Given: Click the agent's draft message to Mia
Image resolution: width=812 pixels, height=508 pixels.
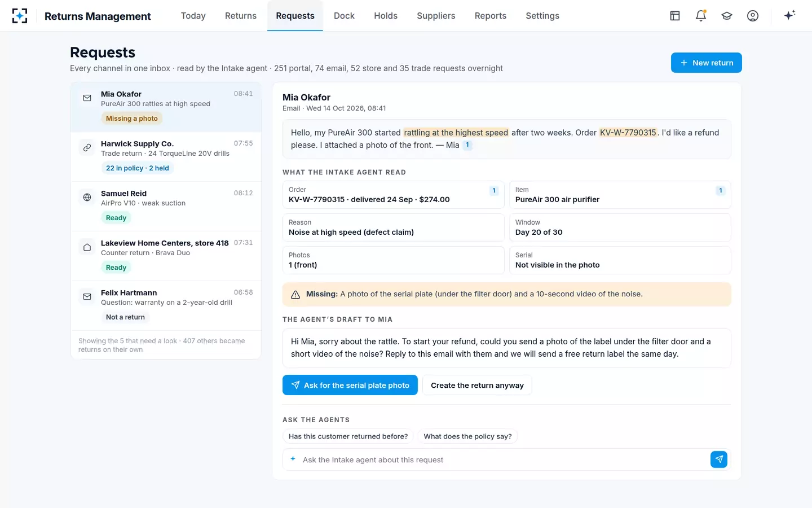Looking at the screenshot, I should pos(507,348).
